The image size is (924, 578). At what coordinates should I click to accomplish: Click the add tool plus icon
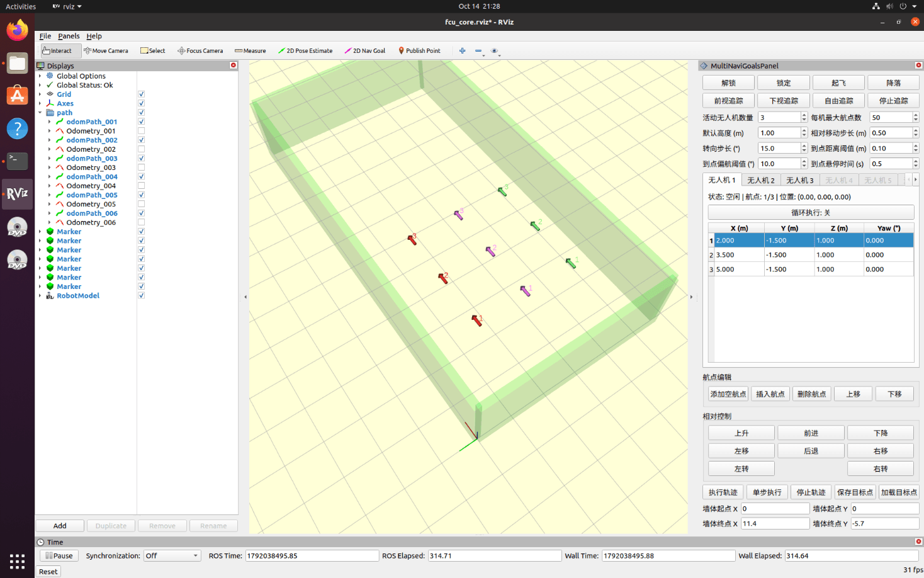click(x=462, y=51)
